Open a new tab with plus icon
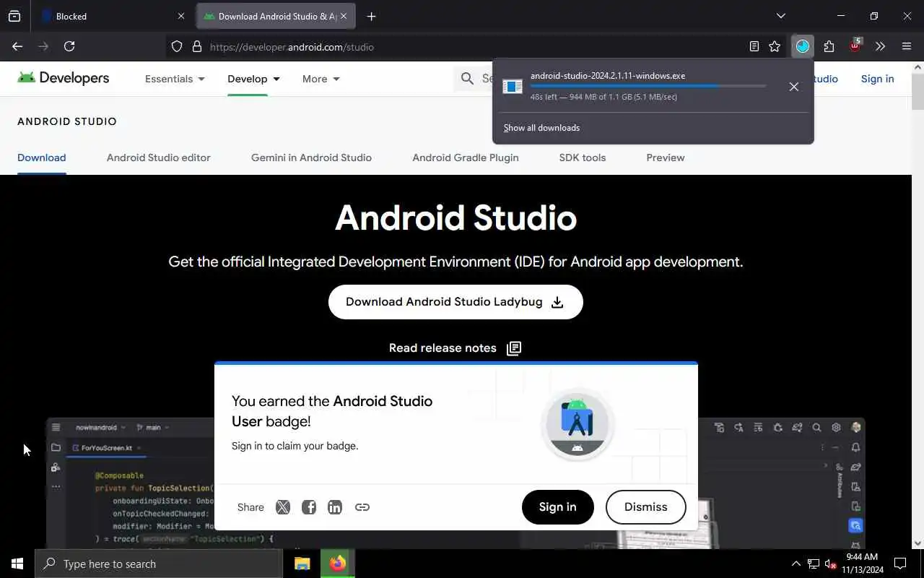This screenshot has width=924, height=578. click(371, 16)
